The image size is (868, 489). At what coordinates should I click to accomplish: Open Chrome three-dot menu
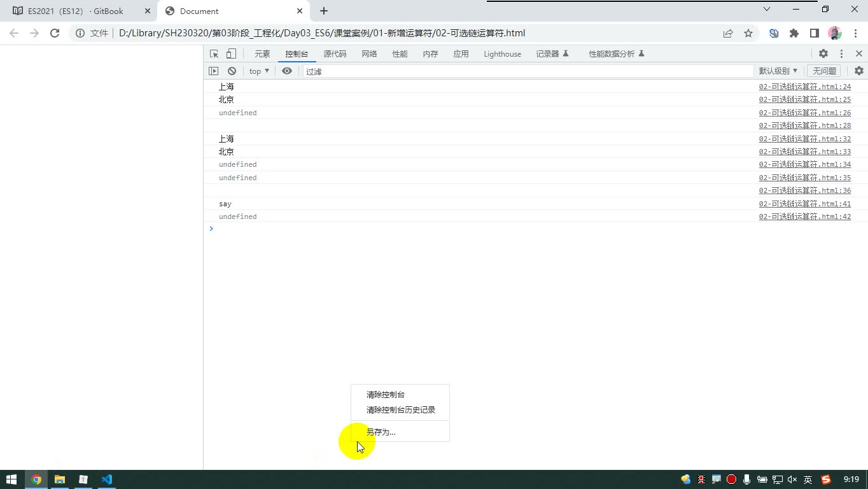coord(855,33)
